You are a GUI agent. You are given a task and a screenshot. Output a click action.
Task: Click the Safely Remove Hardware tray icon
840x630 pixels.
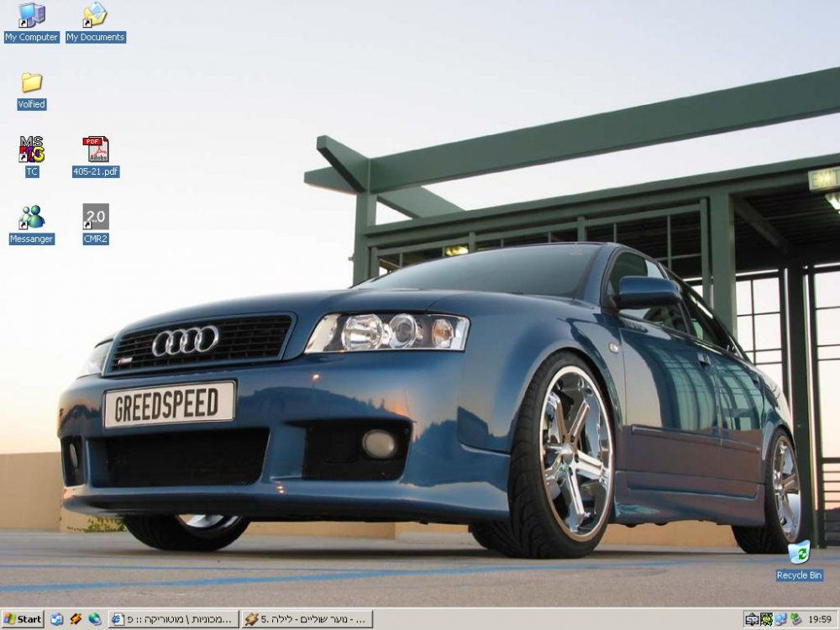point(795,620)
